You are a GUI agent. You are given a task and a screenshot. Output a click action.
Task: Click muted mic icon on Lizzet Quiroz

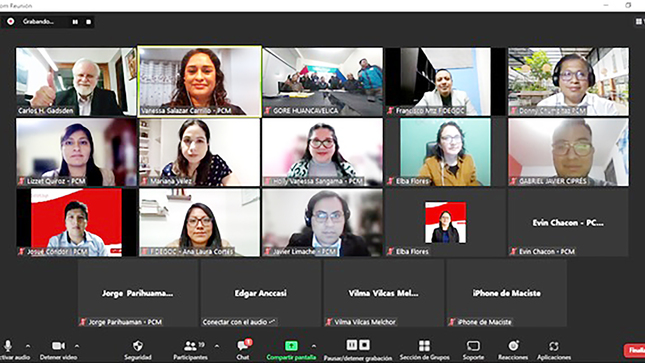click(22, 181)
